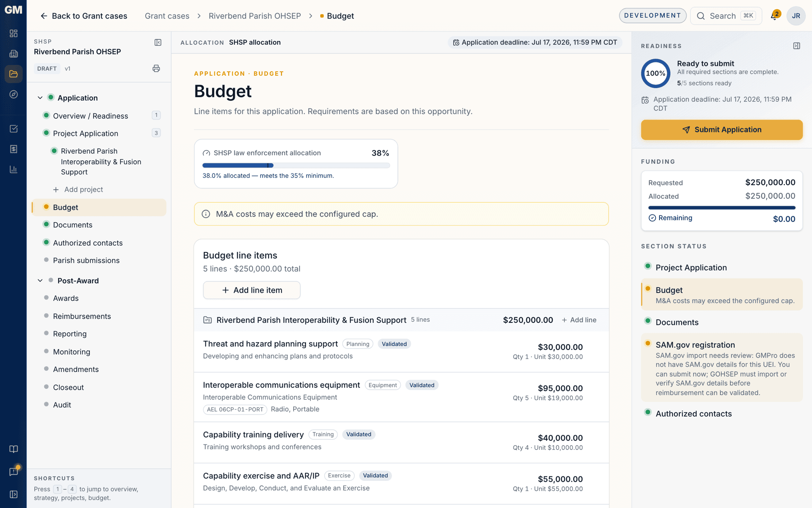Open the compass icon in left rail
The height and width of the screenshot is (508, 812).
tap(14, 94)
